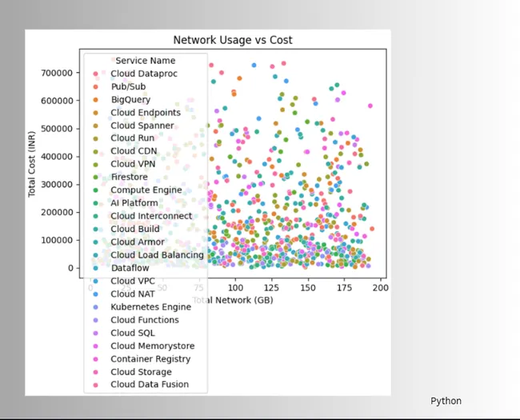This screenshot has width=520, height=420.
Task: Click y-axis tick label 200000
Action: tap(57, 212)
